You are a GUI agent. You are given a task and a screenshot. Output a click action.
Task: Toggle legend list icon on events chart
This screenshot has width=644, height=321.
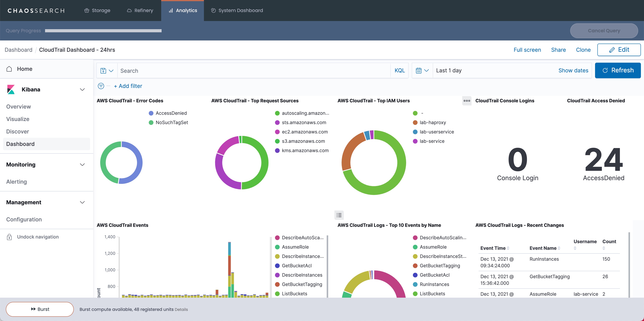[339, 215]
